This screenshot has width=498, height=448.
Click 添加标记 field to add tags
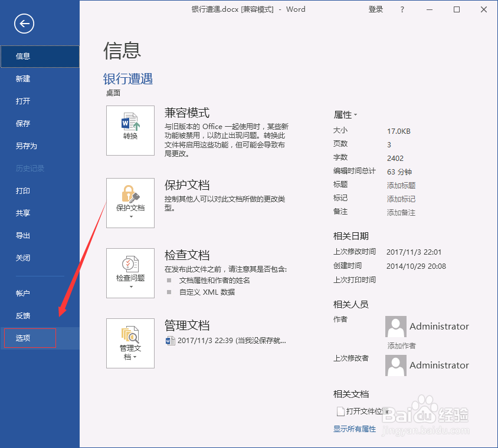pyautogui.click(x=401, y=199)
